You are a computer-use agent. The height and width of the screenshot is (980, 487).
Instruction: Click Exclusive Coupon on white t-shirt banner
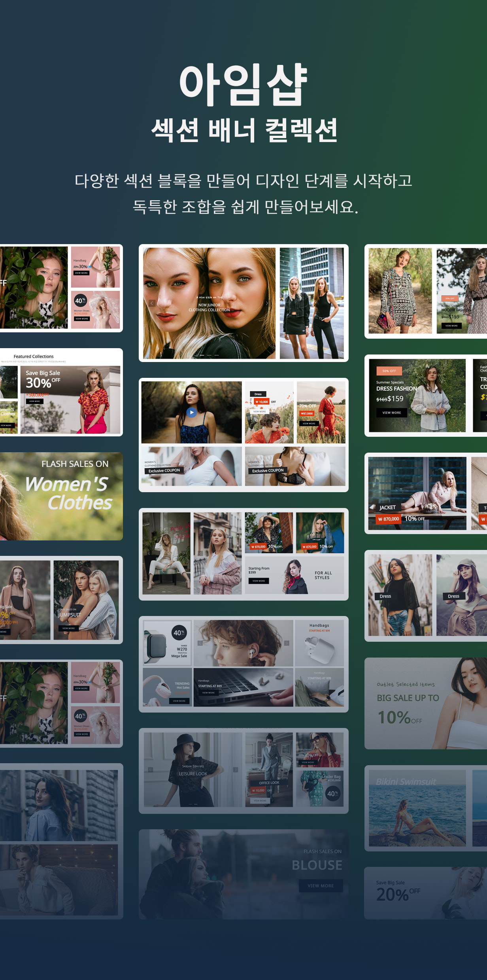(x=164, y=470)
